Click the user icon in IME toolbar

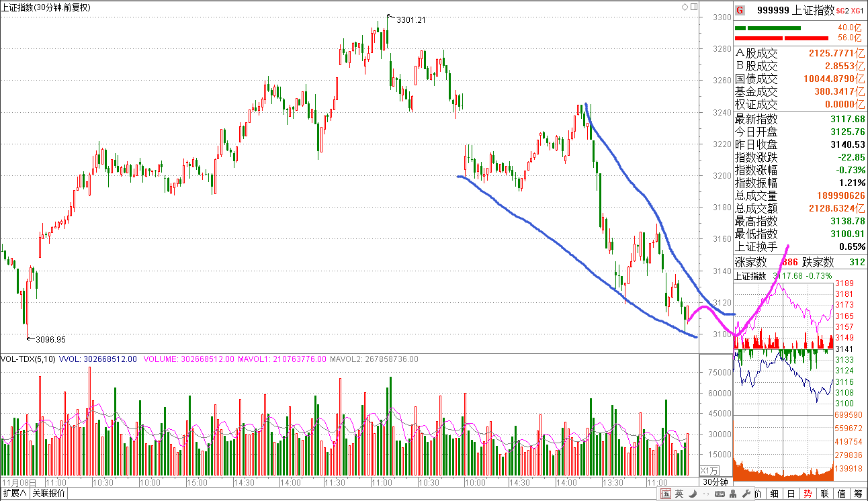click(732, 494)
